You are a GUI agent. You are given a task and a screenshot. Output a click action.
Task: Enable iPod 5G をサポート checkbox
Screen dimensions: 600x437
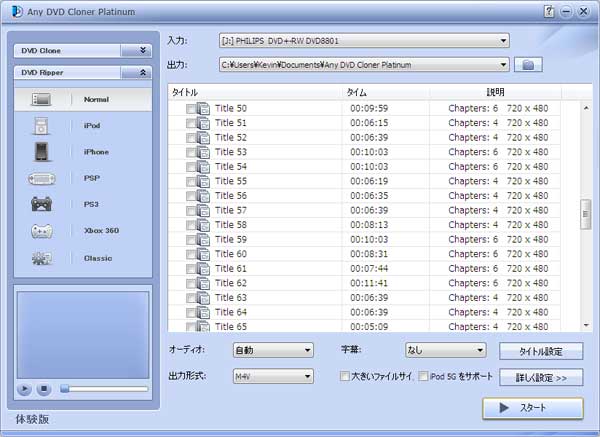[423, 376]
